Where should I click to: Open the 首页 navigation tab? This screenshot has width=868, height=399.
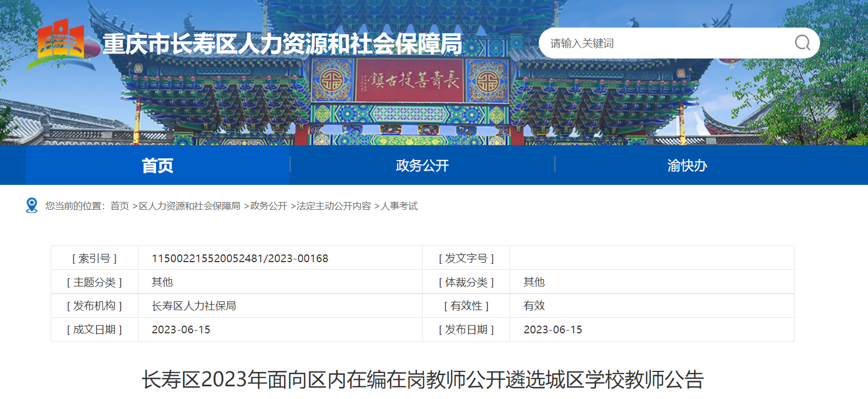[158, 165]
